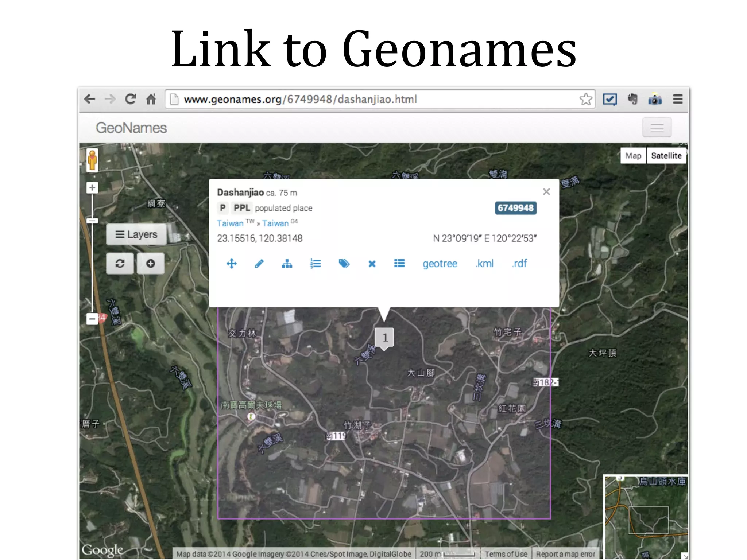
Task: Click the numbered 1 map marker
Action: [x=384, y=338]
